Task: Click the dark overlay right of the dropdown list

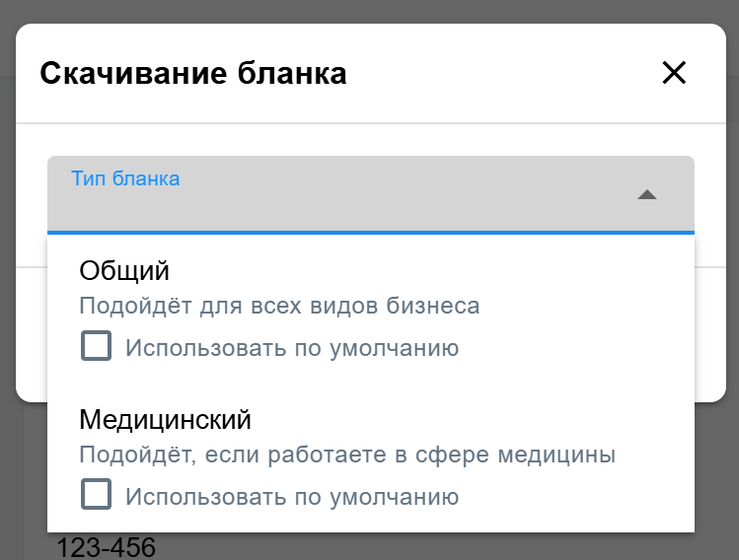Action: [x=716, y=471]
